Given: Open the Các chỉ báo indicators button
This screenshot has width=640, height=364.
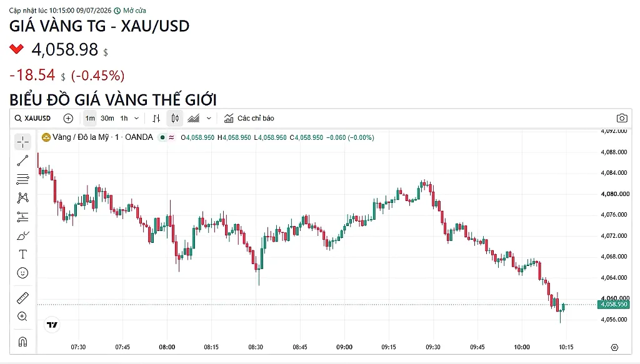Looking at the screenshot, I should pyautogui.click(x=249, y=118).
